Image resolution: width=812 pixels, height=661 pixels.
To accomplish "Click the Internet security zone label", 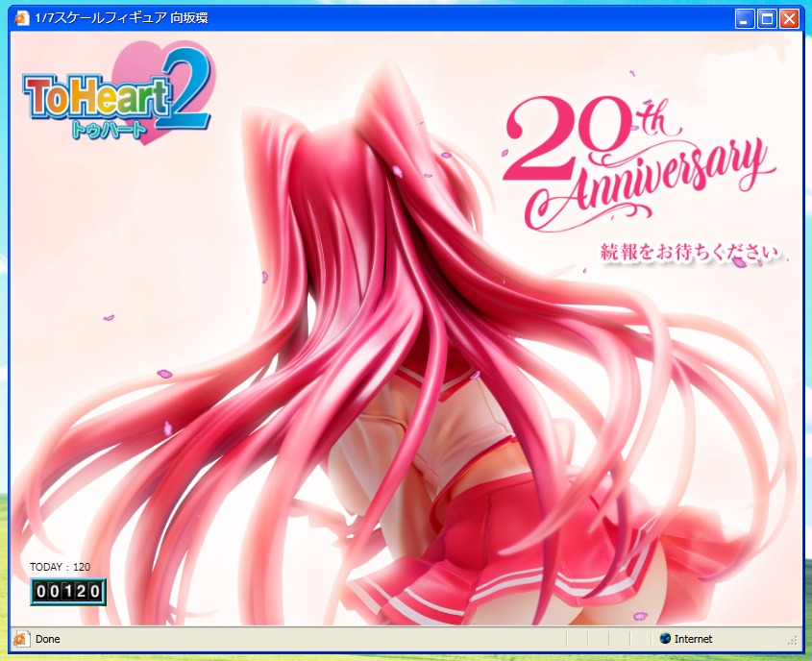I will pos(693,639).
